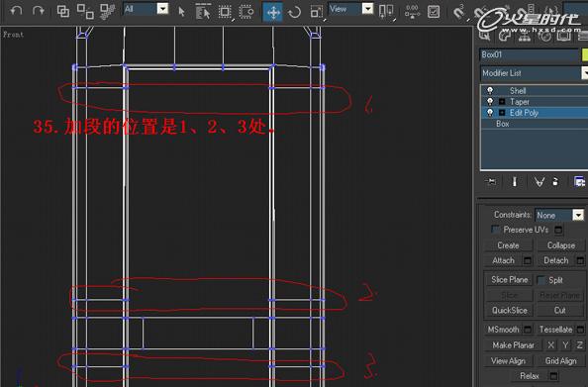
Task: Click Select and Manipulate icon
Action: tap(412, 12)
